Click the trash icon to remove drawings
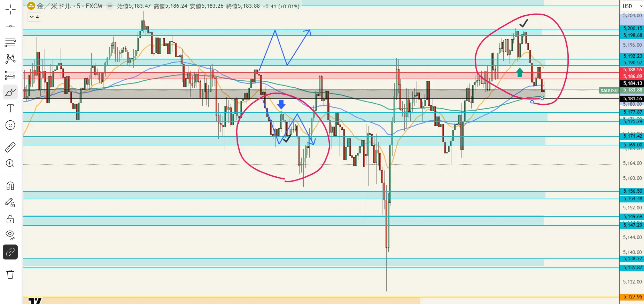This screenshot has height=304, width=644. point(10,274)
